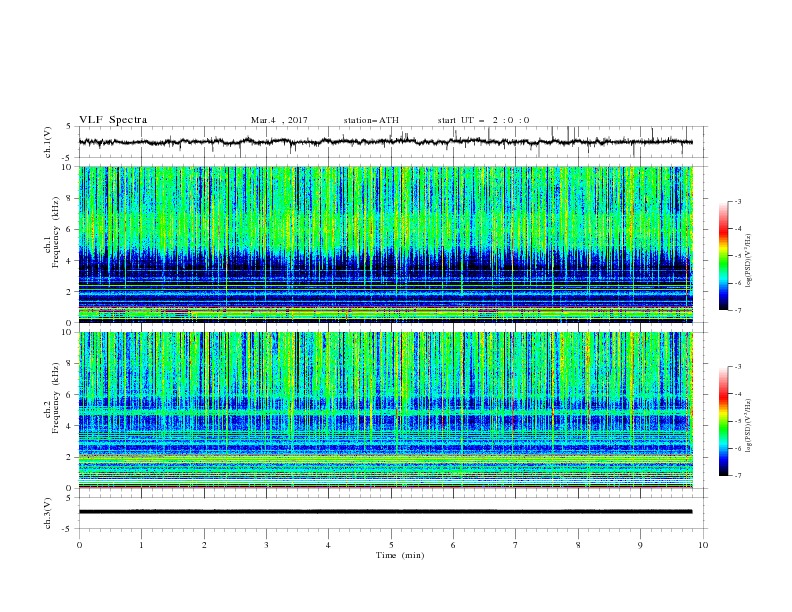
Task: Click the ch.1 "Frequency (kHz)" axis label
Action: pyautogui.click(x=55, y=232)
